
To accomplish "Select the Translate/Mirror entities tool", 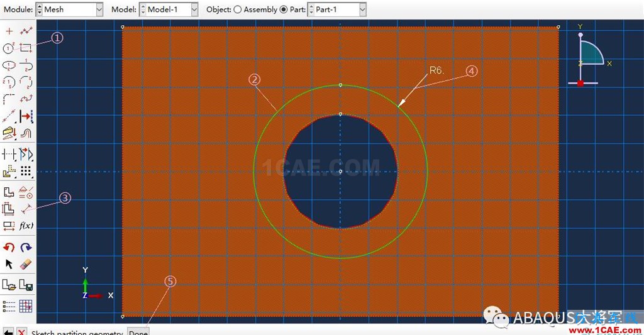I will 26,155.
